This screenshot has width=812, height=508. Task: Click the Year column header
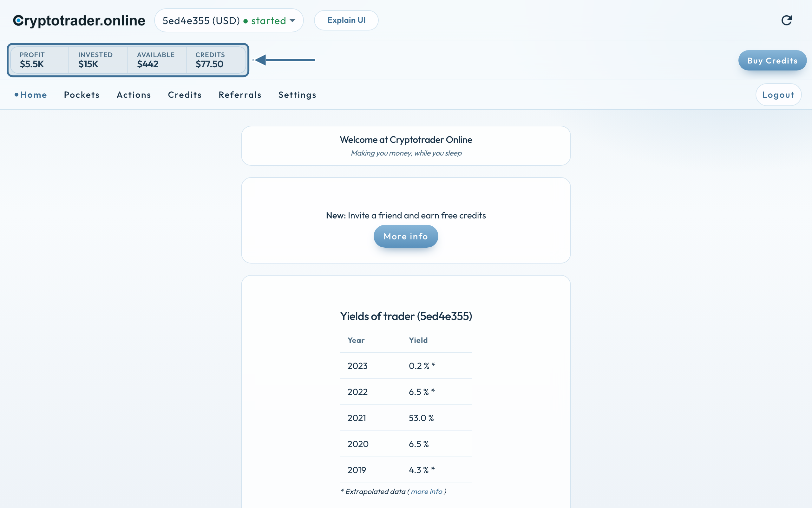pos(356,340)
